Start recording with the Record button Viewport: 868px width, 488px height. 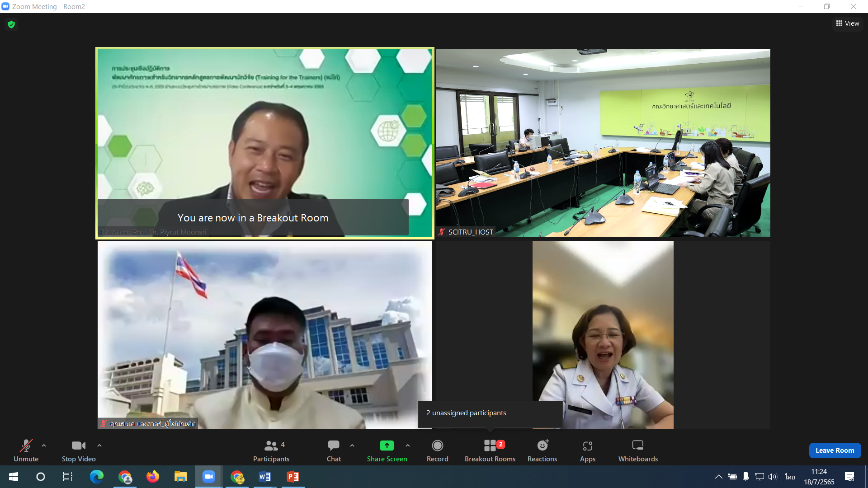click(437, 450)
